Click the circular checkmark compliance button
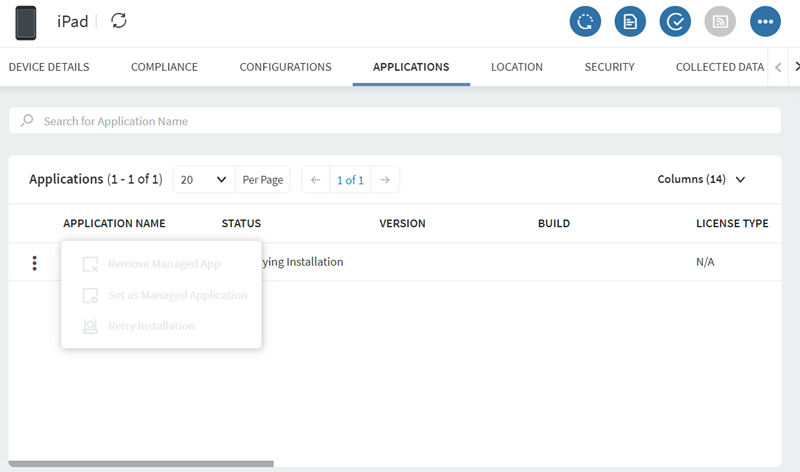800x472 pixels. click(675, 21)
